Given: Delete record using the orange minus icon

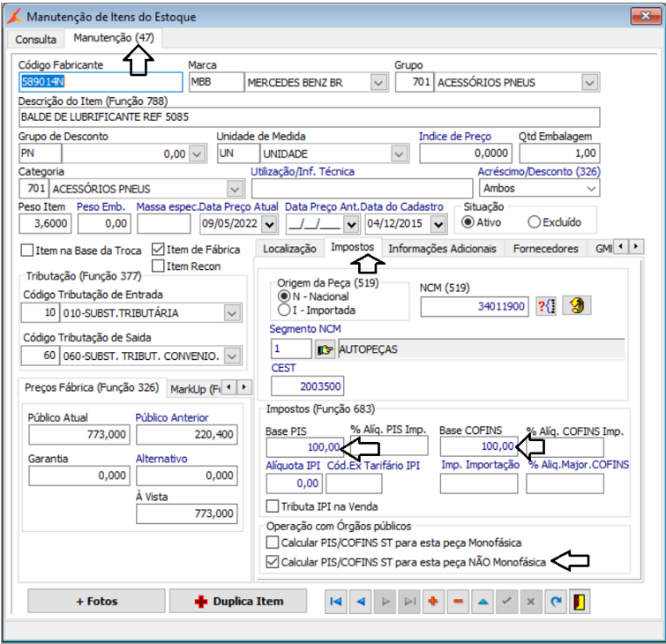Looking at the screenshot, I should point(458,602).
